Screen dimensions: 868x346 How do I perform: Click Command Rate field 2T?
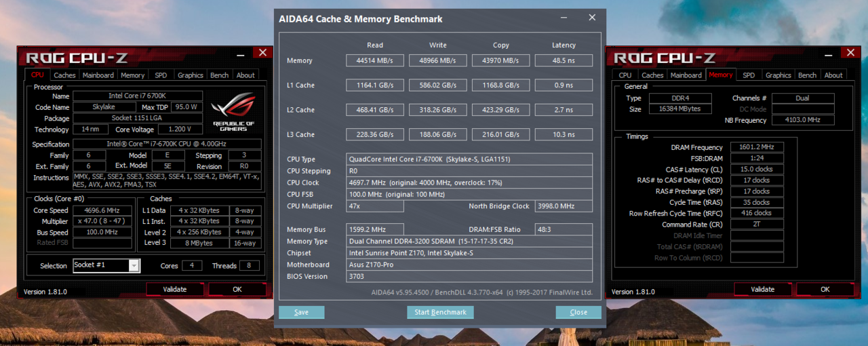pos(757,224)
